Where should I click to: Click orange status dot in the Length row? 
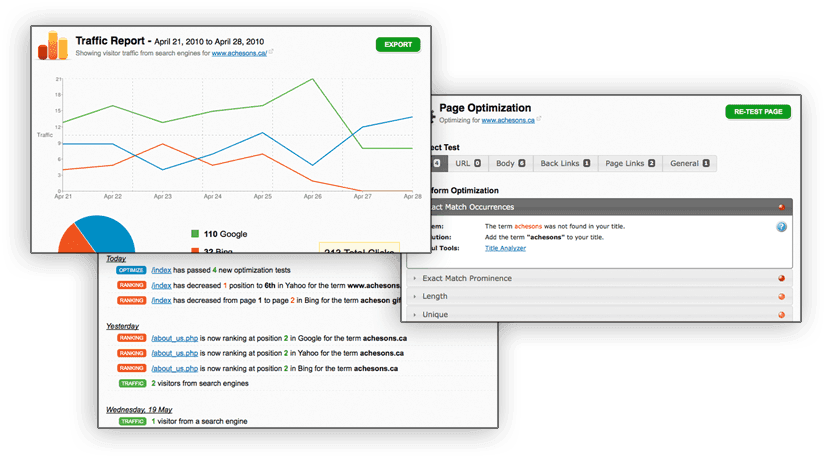pos(782,297)
